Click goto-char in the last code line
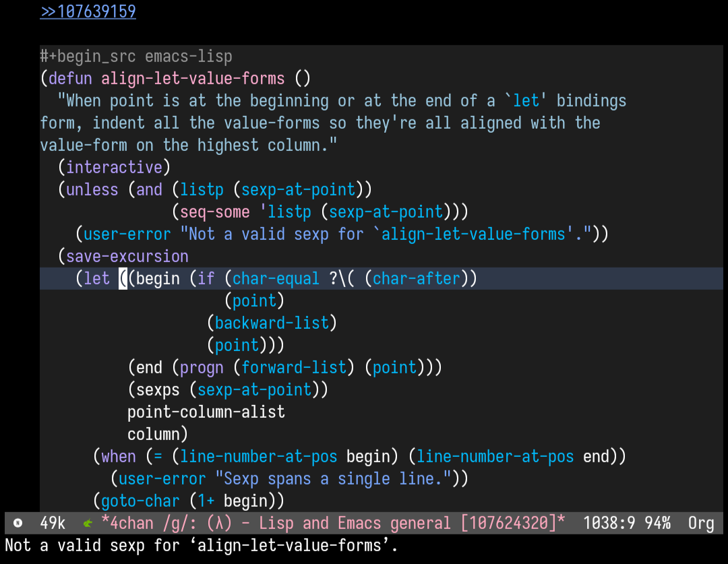Screen dimensions: 728x564 tap(140, 501)
